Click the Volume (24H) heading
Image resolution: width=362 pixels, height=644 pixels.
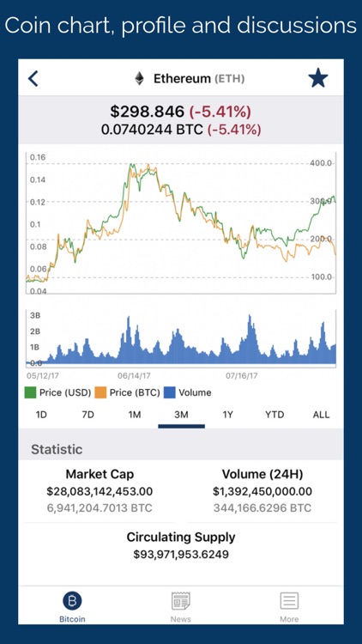click(262, 474)
